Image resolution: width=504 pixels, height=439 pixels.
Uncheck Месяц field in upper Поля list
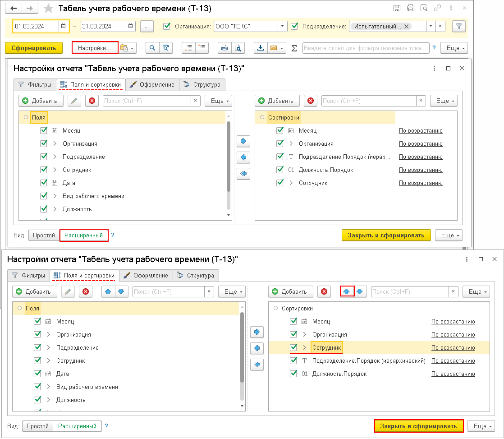pyautogui.click(x=44, y=130)
